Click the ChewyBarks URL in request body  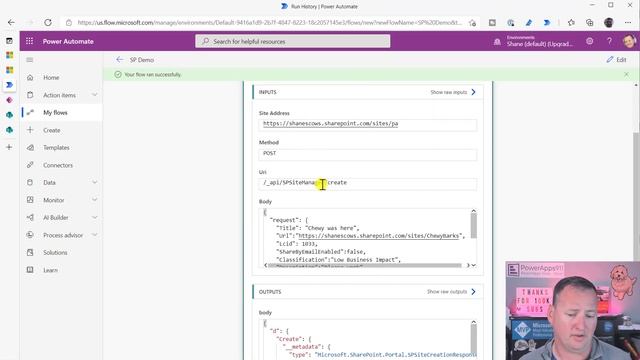click(x=378, y=236)
